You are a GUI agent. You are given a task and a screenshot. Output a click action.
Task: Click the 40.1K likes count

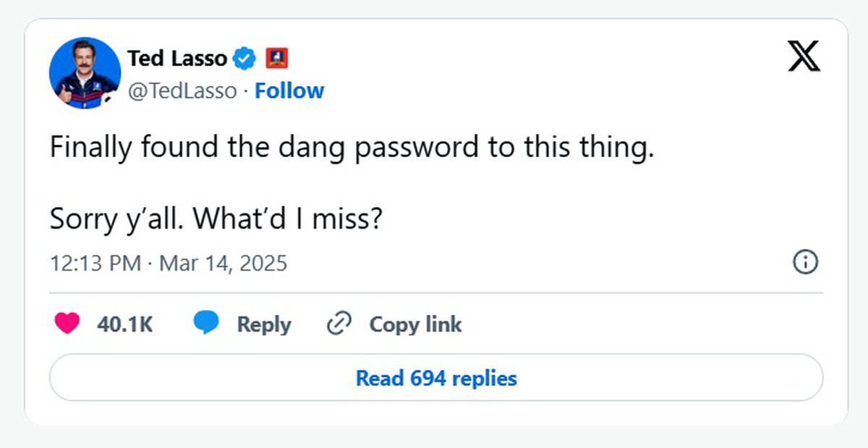(x=124, y=324)
